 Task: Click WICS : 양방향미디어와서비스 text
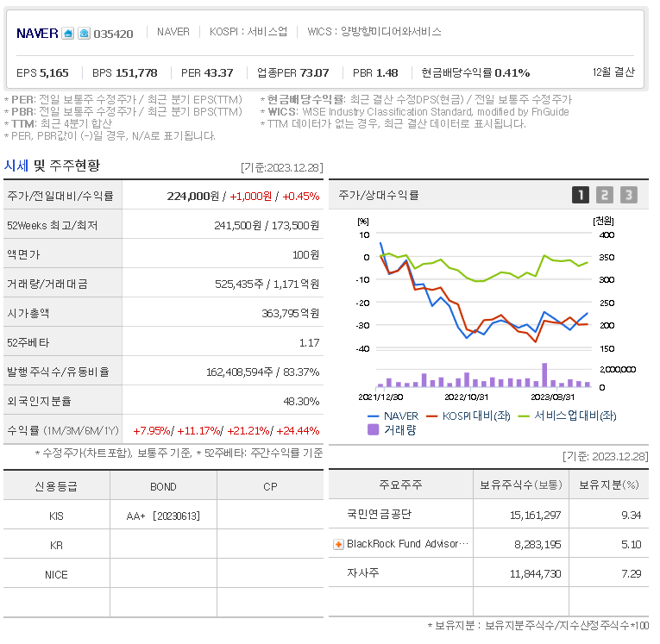374,32
